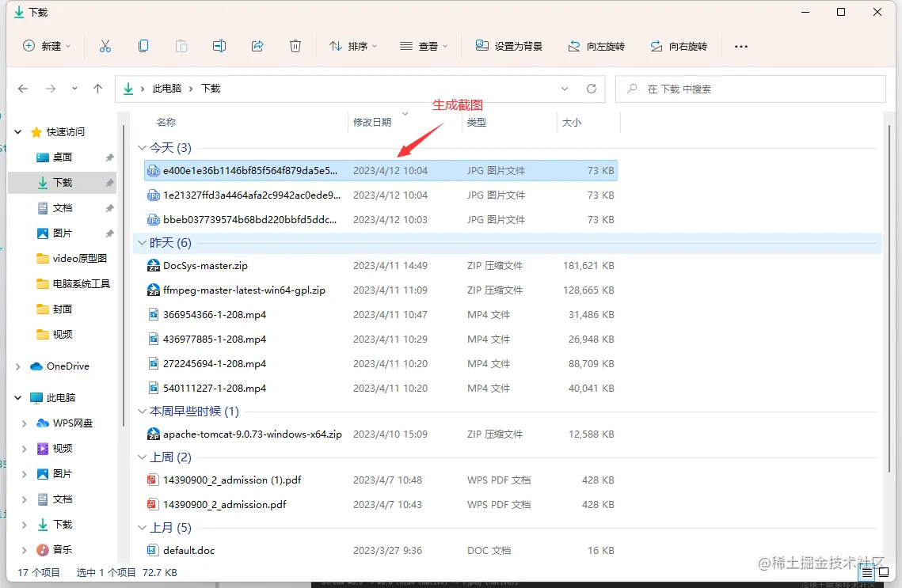Screen dimensions: 902x588
Task: Select file bbeb037739574b68bd220bbfd5ddc
Action: pyautogui.click(x=381, y=219)
